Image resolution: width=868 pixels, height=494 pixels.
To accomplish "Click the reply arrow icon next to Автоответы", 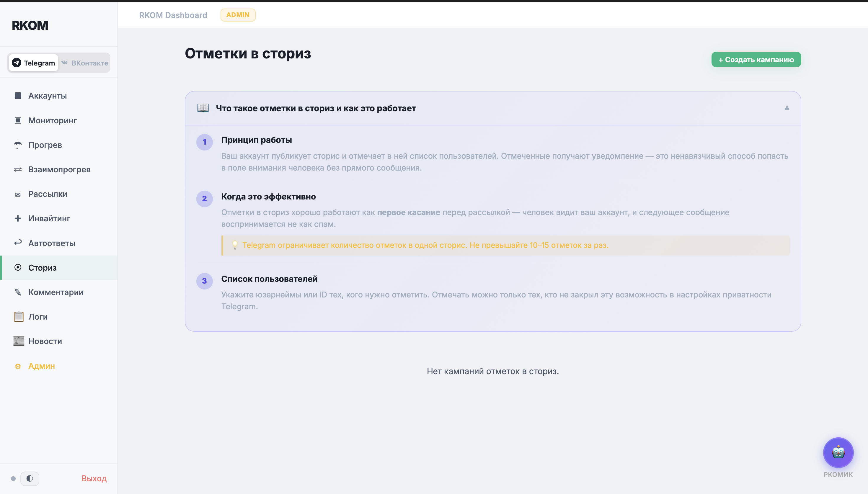I will coord(18,243).
